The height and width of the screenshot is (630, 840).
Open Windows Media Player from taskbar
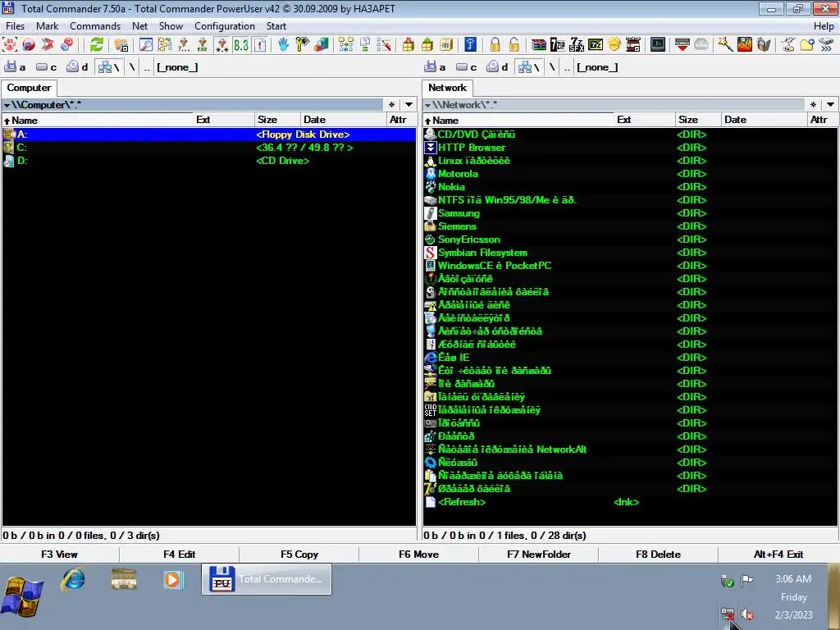[x=173, y=580]
